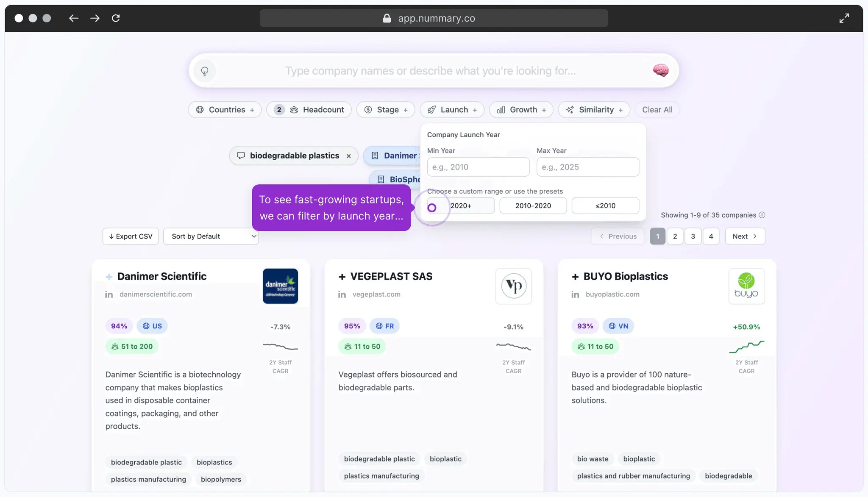
Task: Expand browser to fullscreen with arrows icon
Action: (x=844, y=18)
